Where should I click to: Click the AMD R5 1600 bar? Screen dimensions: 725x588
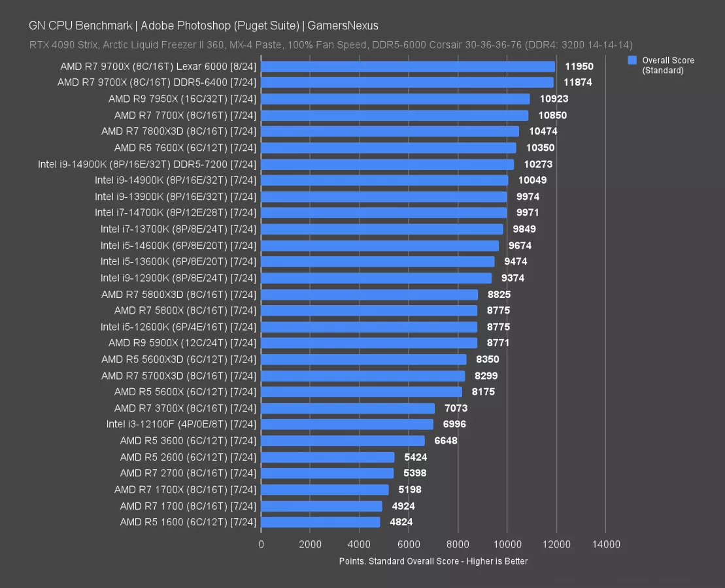[x=320, y=522]
